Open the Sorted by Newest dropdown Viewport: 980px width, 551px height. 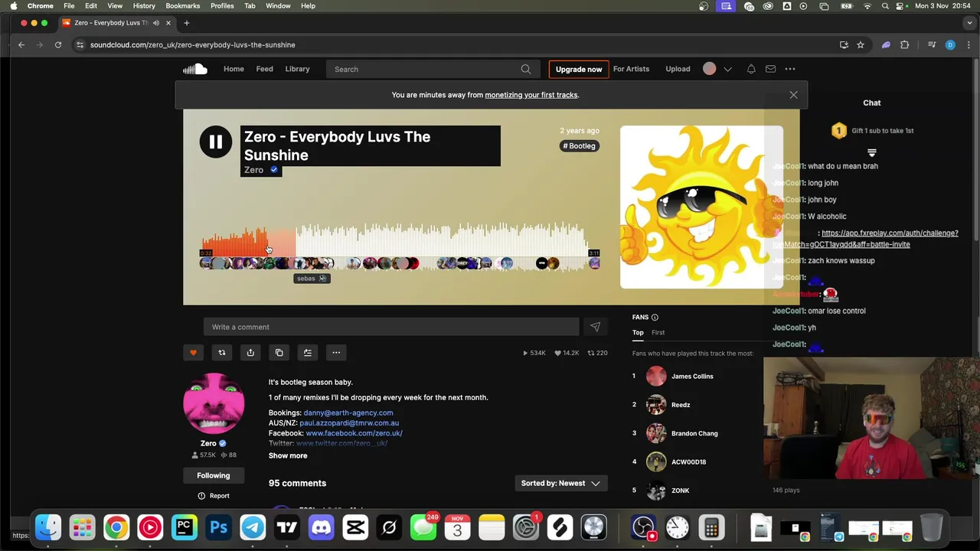click(560, 484)
